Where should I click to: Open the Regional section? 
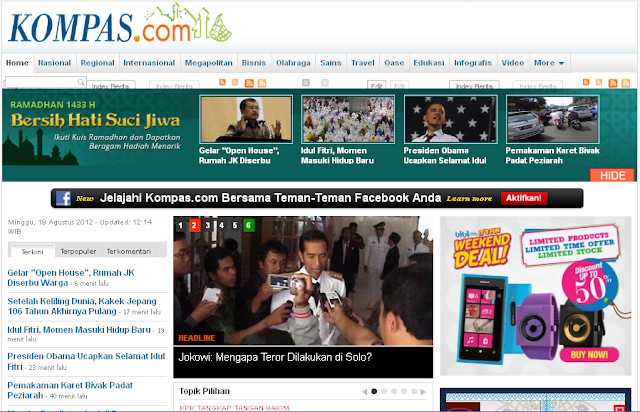(98, 63)
